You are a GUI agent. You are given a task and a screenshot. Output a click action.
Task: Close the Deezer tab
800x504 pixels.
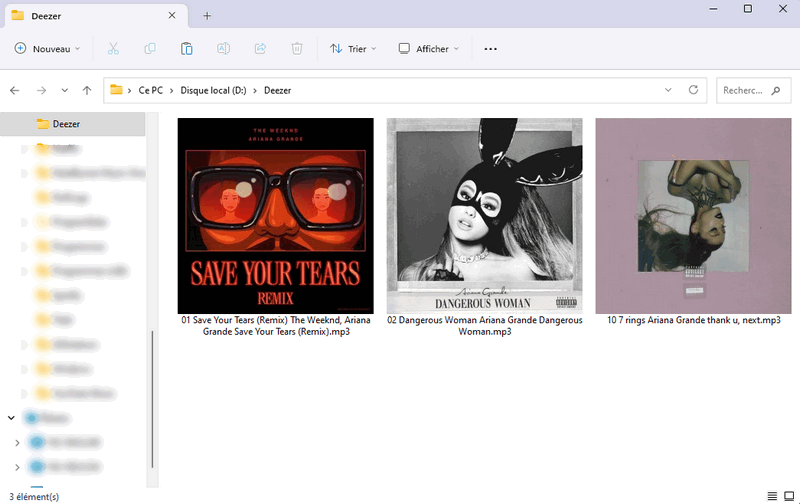point(172,15)
